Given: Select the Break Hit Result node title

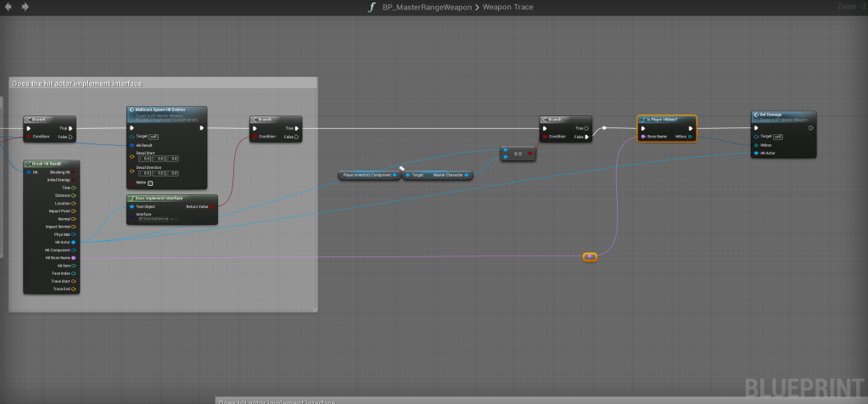Looking at the screenshot, I should point(46,164).
